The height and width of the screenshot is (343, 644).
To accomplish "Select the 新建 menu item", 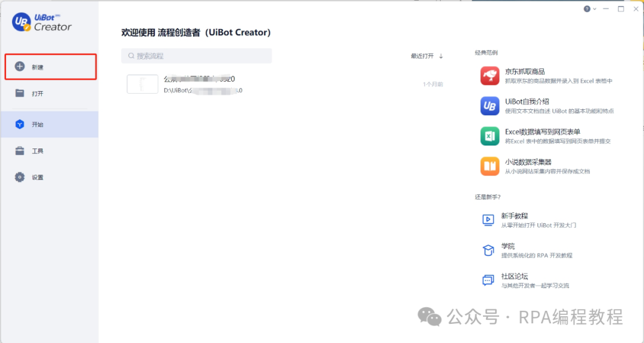I will 51,67.
